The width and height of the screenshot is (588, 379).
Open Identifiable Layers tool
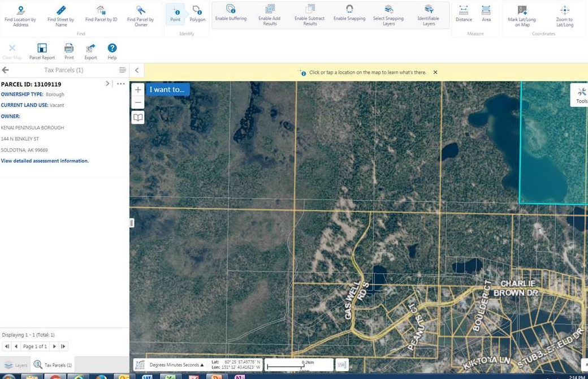(x=429, y=15)
